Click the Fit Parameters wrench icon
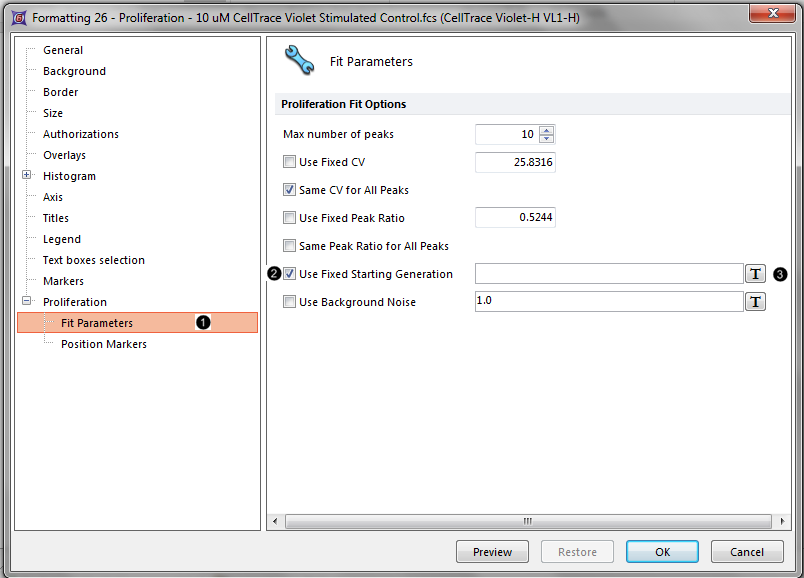 (x=299, y=61)
